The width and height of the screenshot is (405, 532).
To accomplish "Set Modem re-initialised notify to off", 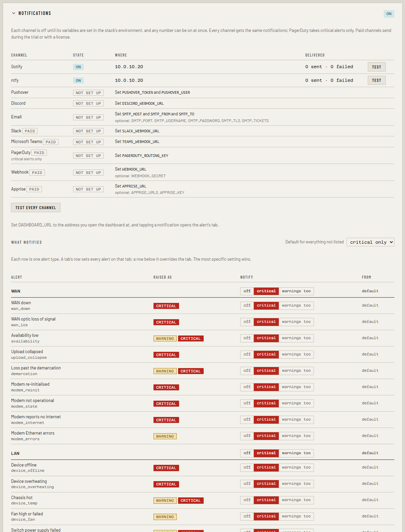I will tap(247, 387).
